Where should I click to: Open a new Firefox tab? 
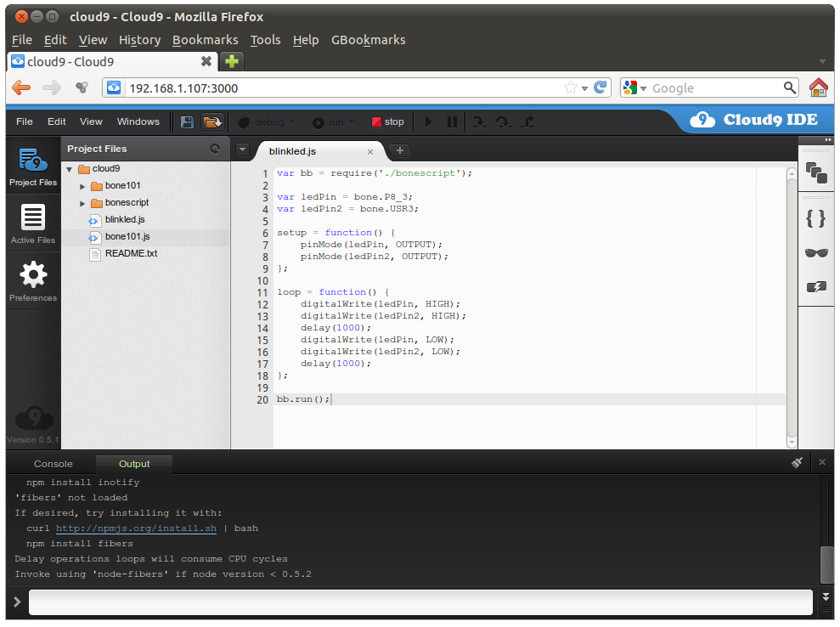(x=231, y=62)
